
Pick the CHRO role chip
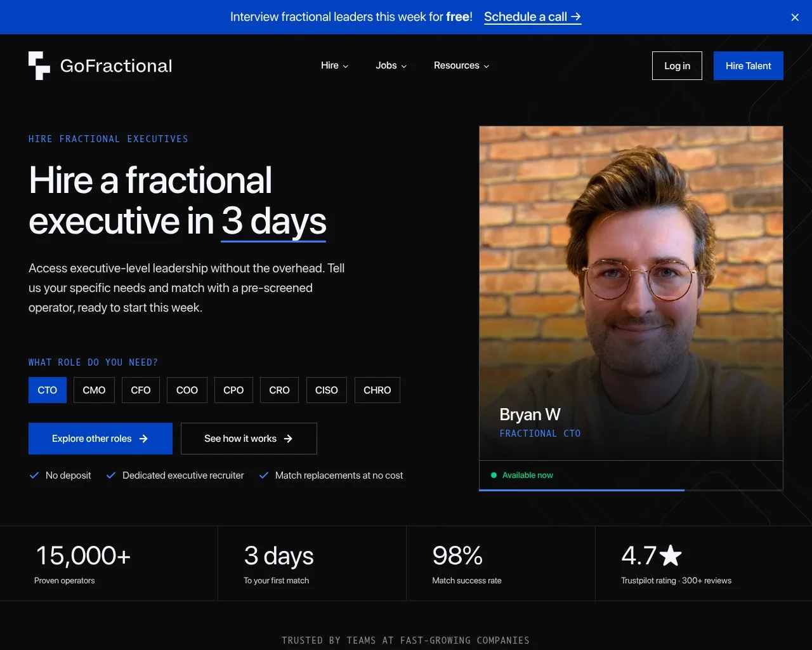pyautogui.click(x=377, y=390)
